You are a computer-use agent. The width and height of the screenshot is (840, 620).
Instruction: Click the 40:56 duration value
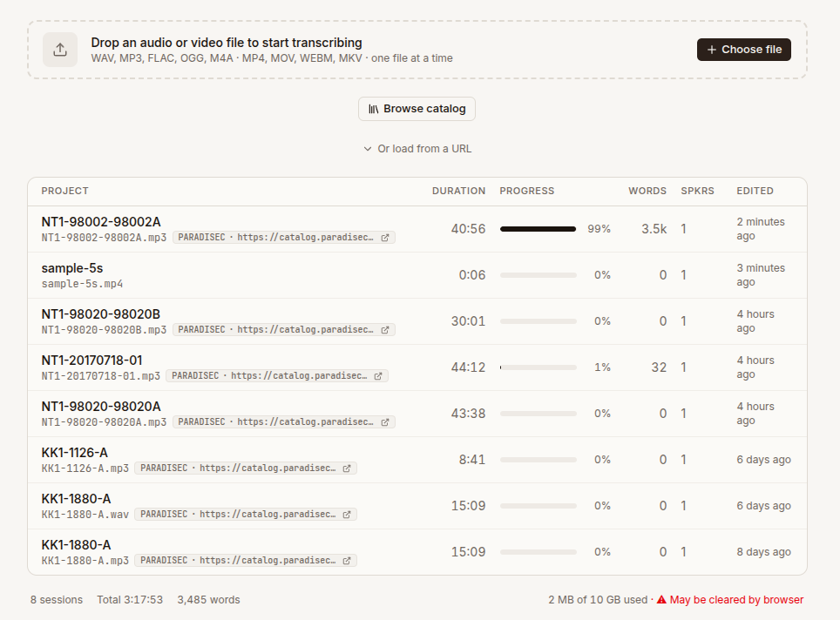tap(468, 229)
